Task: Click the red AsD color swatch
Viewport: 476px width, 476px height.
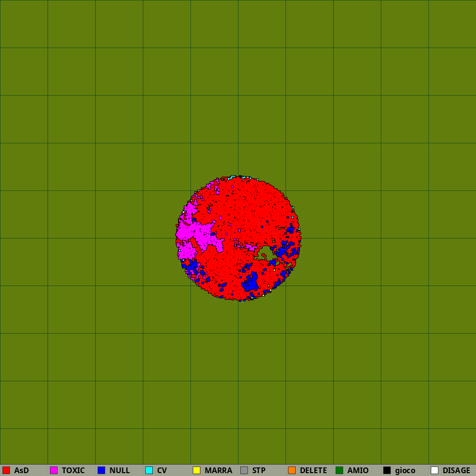Action: 6,470
